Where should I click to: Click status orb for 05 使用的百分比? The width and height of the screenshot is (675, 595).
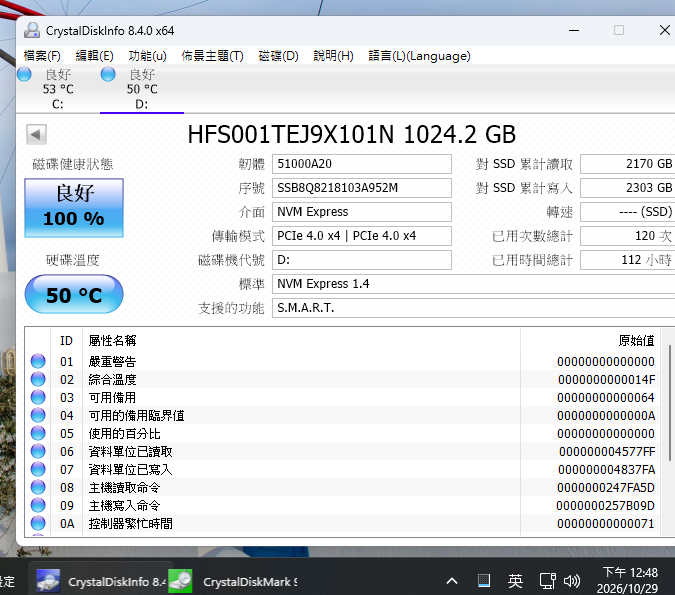point(38,433)
